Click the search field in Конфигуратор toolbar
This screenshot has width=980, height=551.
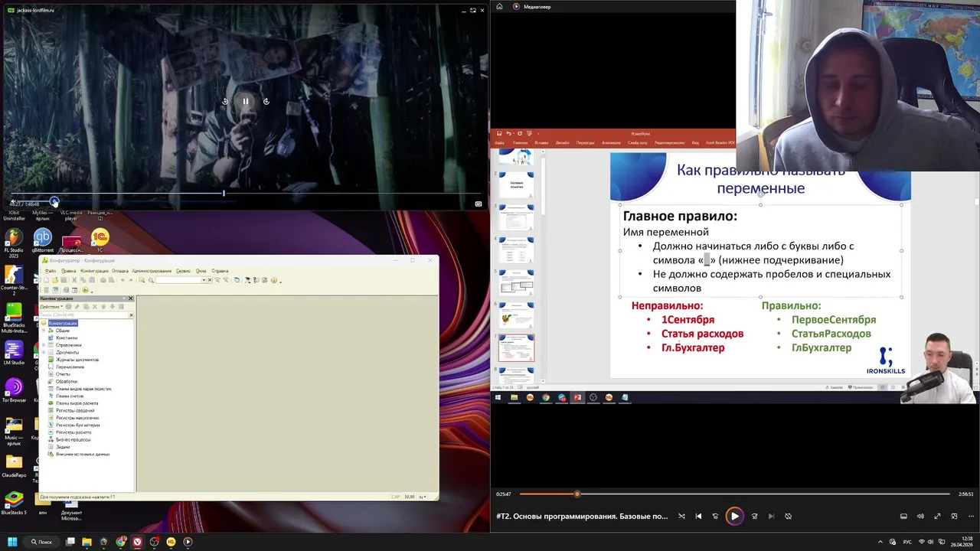point(178,280)
